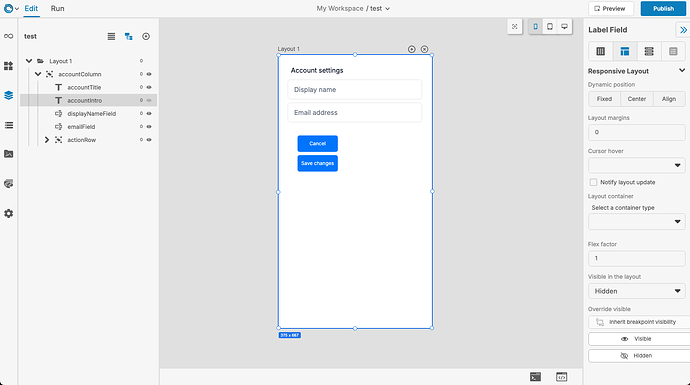The image size is (690, 385).
Task: Toggle visibility of accountIntro
Action: pyautogui.click(x=149, y=100)
